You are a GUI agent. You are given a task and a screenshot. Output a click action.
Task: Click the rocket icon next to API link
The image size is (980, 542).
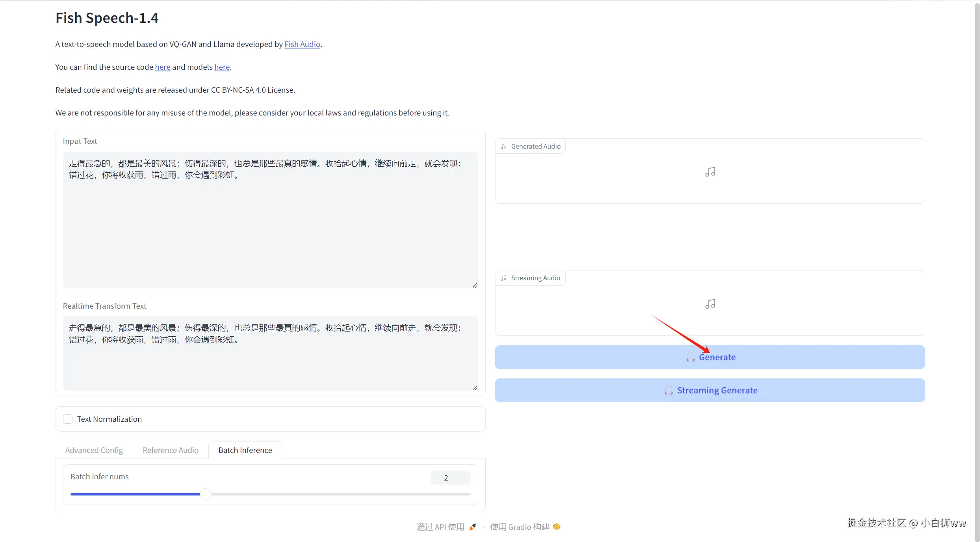[x=473, y=527]
